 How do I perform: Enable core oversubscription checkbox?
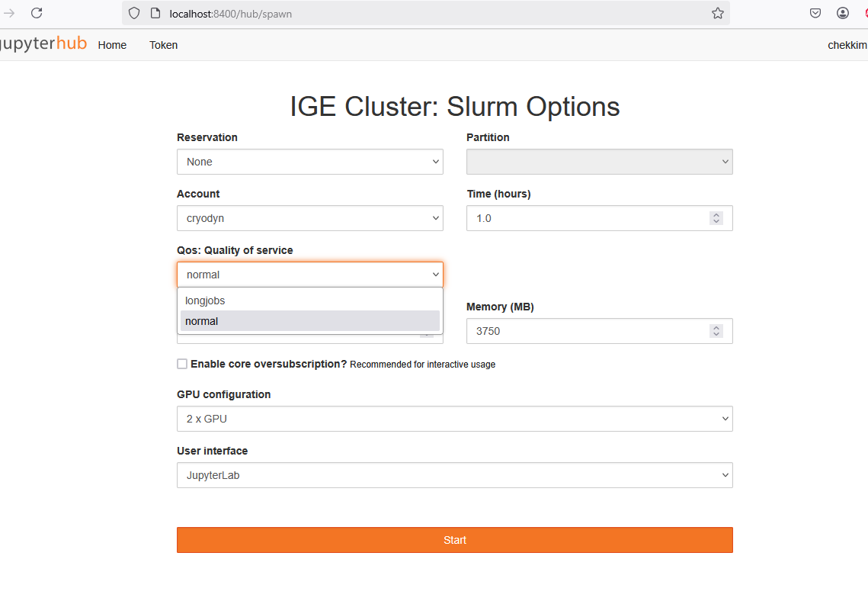point(182,364)
